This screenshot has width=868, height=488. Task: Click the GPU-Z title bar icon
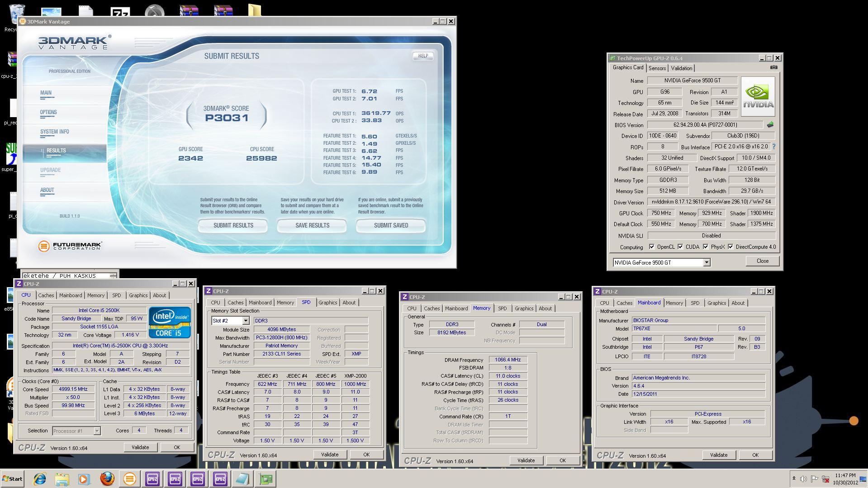pos(612,58)
